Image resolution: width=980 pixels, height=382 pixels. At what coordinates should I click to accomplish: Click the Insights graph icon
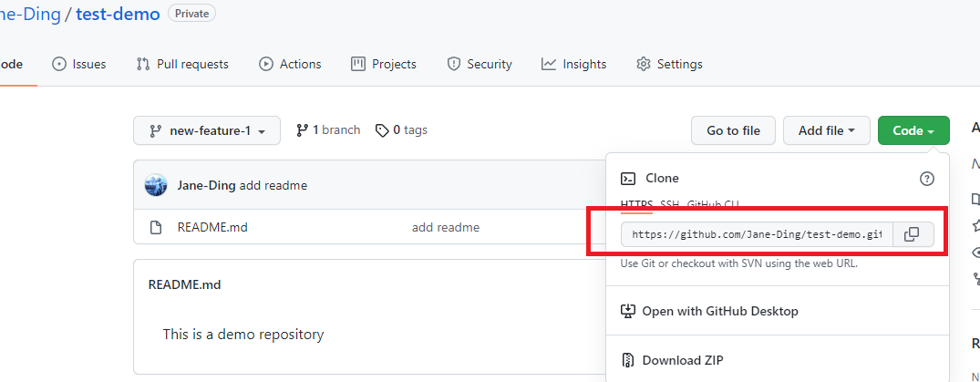coord(549,64)
